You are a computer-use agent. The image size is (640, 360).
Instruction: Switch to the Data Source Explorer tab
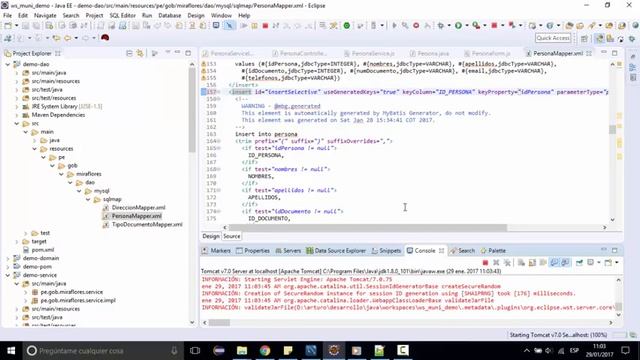pyautogui.click(x=336, y=251)
